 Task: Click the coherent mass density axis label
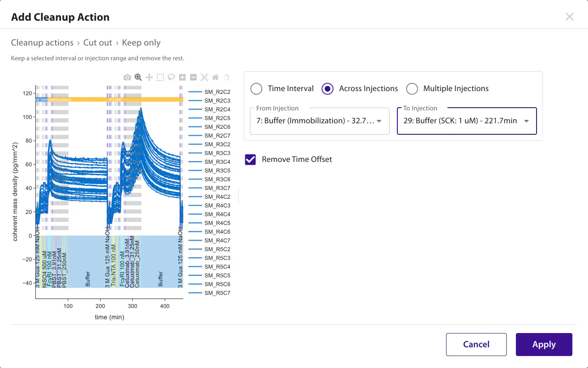coord(15,191)
